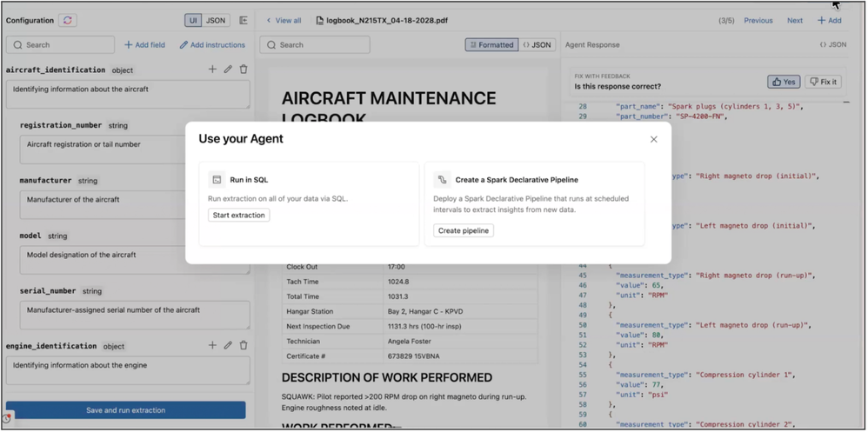Edit the aircraft_identification field with pencil icon
Screen dimensions: 868x432
(x=228, y=70)
